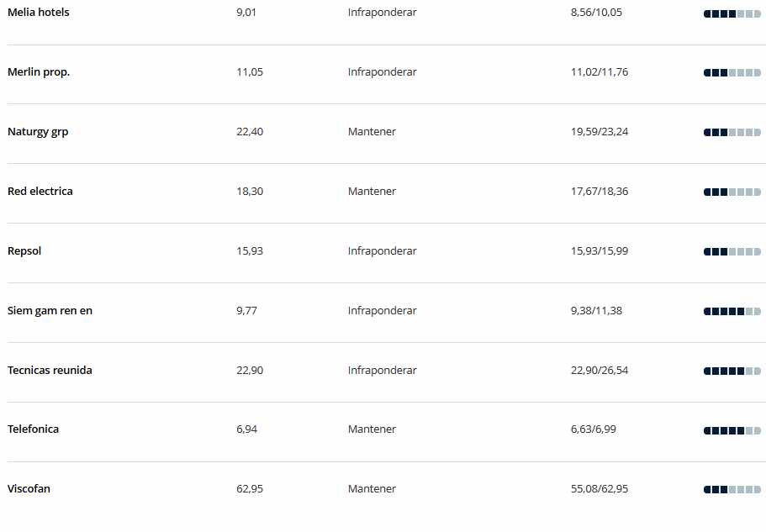This screenshot has height=532, width=766.
Task: Click the Viscofan rating bar indicator
Action: pyautogui.click(x=732, y=489)
